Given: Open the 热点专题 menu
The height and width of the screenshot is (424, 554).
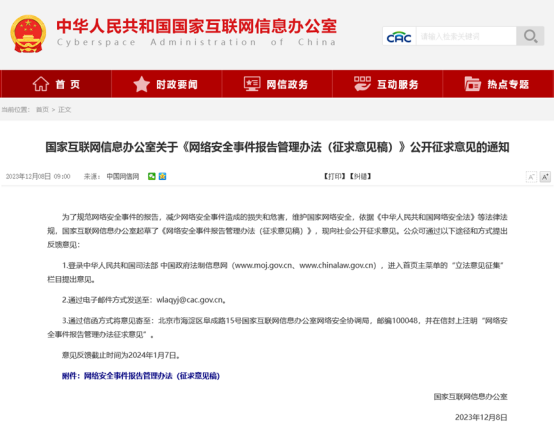Looking at the screenshot, I should [x=498, y=84].
